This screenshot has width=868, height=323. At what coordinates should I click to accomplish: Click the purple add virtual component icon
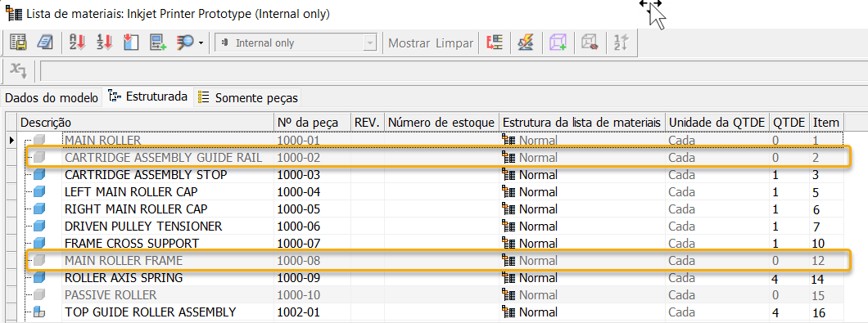(x=558, y=43)
